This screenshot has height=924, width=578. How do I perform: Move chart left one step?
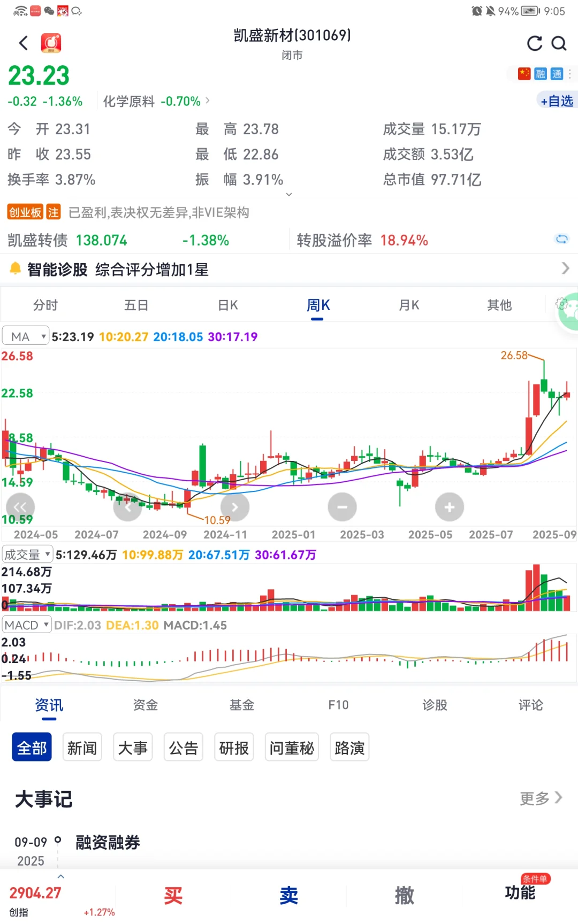[128, 507]
